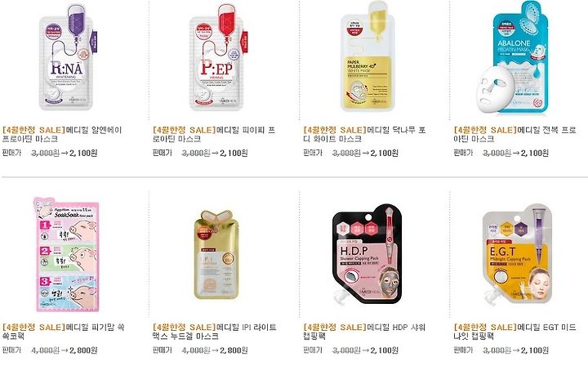The image size is (588, 366).
Task: Open the 메디힐 피이피 프로아틴 마스크 link
Action: point(214,135)
